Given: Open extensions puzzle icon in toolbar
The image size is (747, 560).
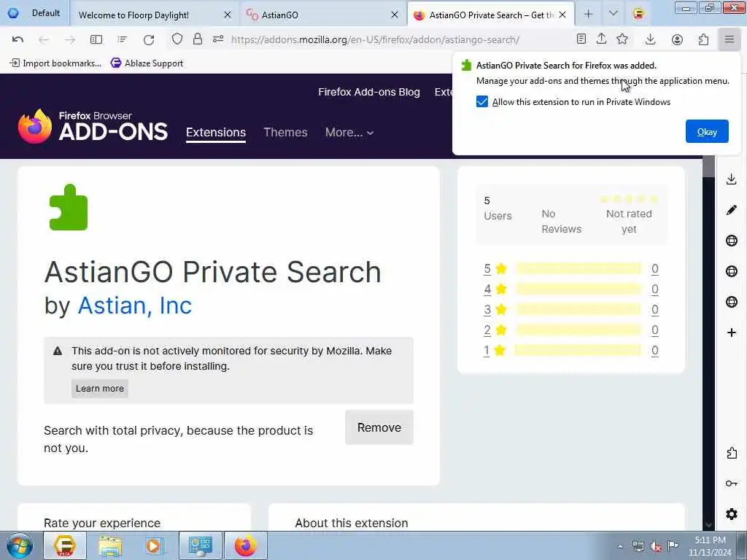Looking at the screenshot, I should pos(703,39).
